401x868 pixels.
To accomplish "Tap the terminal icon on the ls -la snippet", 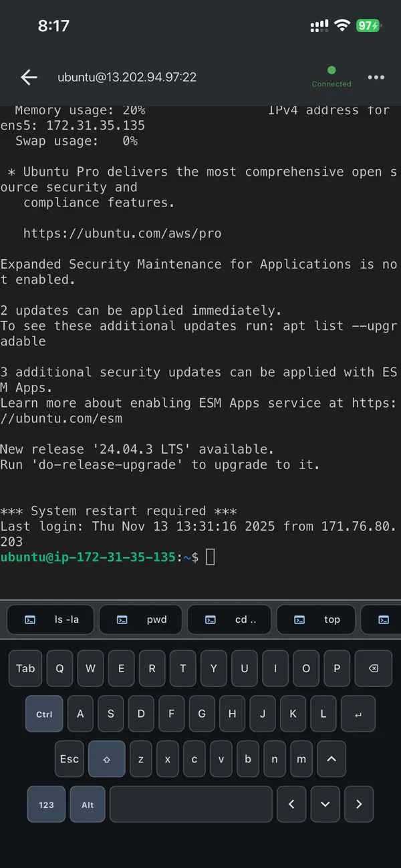I will click(29, 619).
